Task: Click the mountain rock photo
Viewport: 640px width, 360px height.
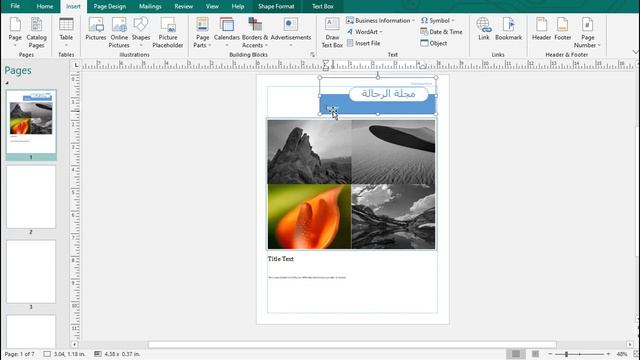Action: 309,151
